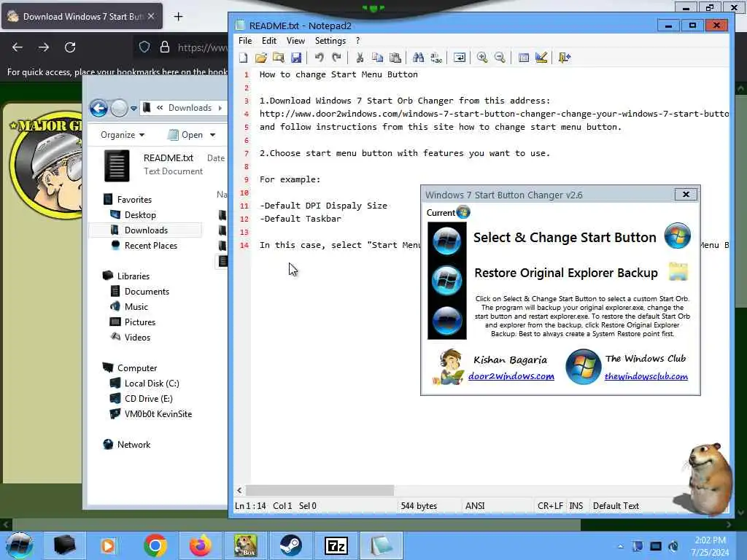Toggle word wrap icon in Notepad2

coord(460,58)
